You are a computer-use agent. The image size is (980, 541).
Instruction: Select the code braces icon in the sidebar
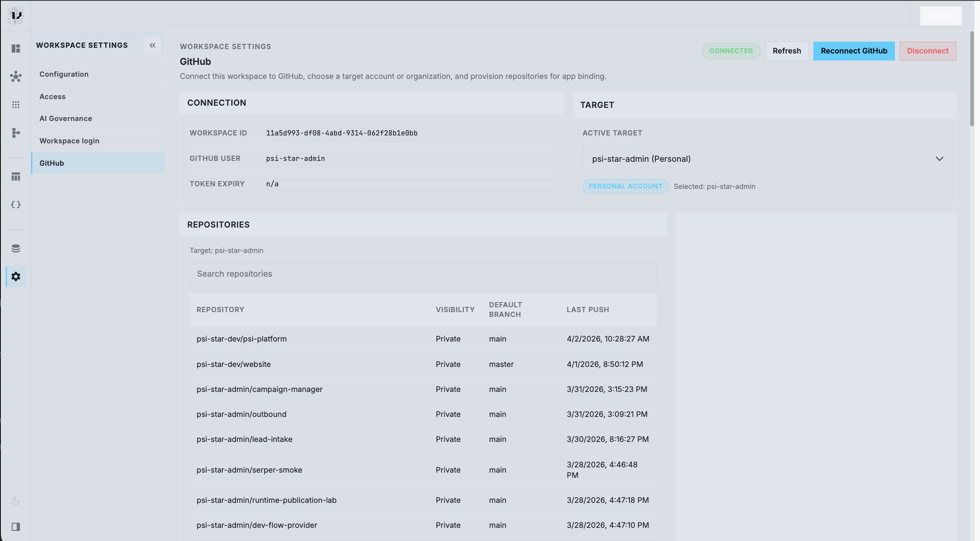click(16, 204)
